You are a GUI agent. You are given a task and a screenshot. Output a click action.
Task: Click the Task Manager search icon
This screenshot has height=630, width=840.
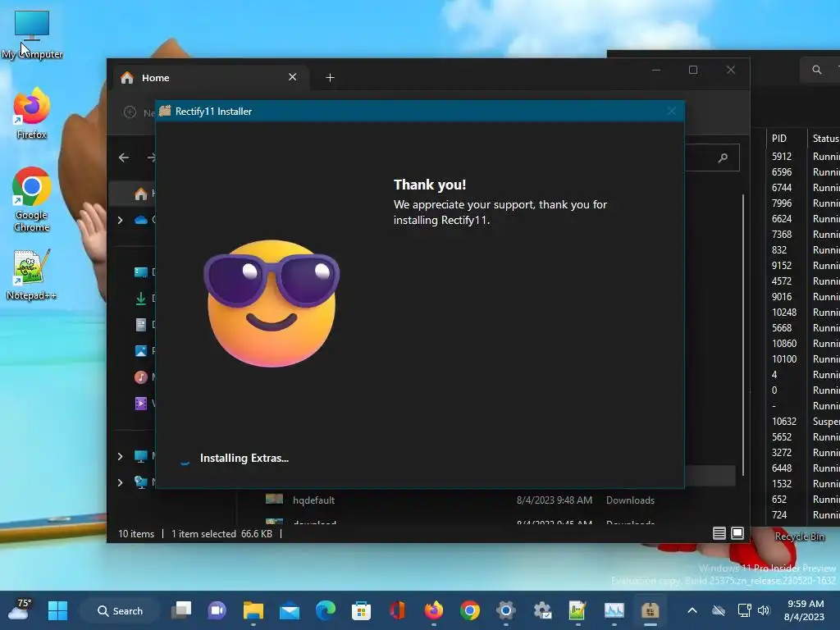click(816, 70)
